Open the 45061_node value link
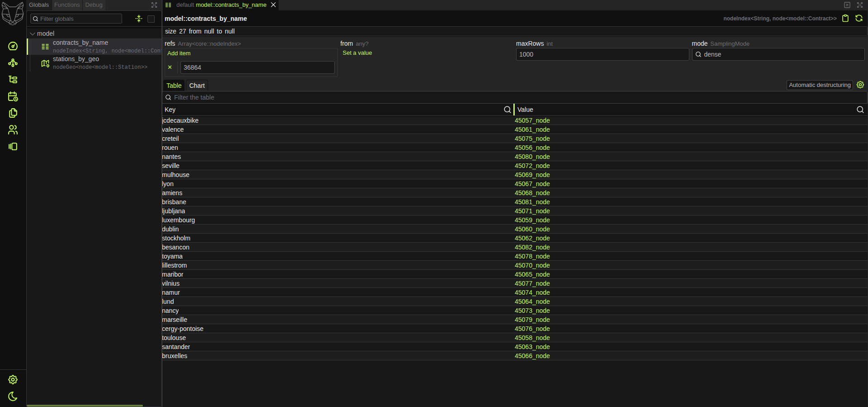868x407 pixels. (532, 129)
